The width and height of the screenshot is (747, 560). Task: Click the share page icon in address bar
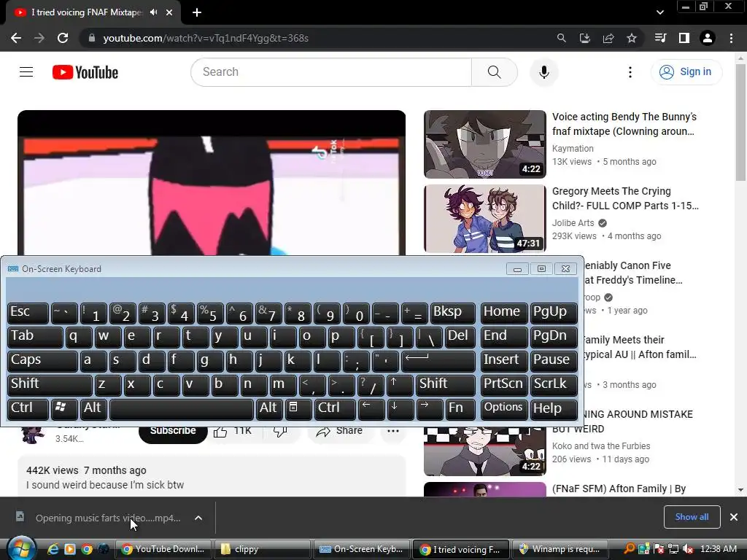tap(608, 38)
